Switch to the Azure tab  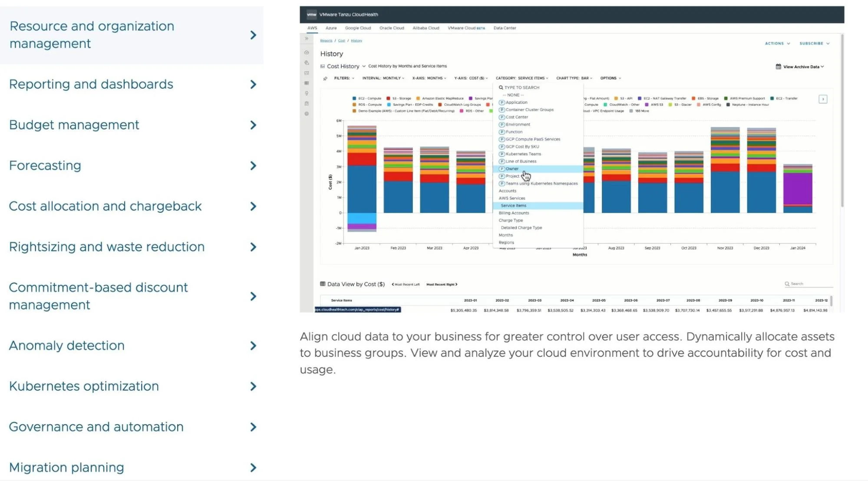coord(331,28)
